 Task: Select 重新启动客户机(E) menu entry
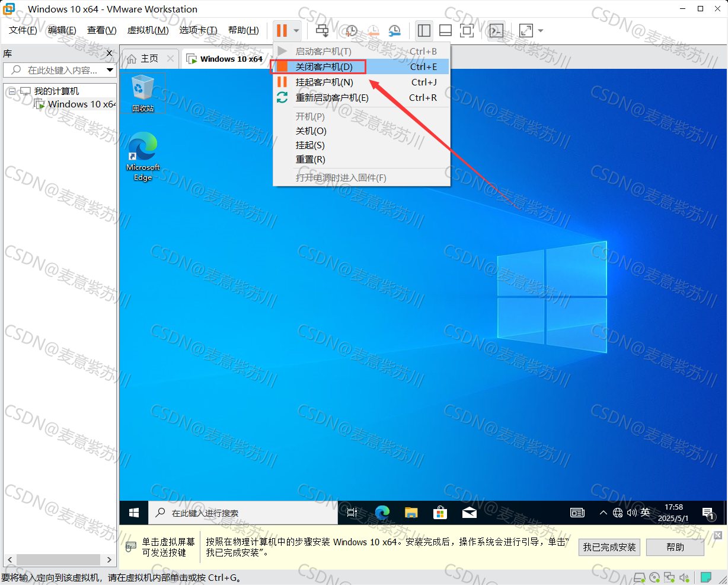click(x=360, y=97)
